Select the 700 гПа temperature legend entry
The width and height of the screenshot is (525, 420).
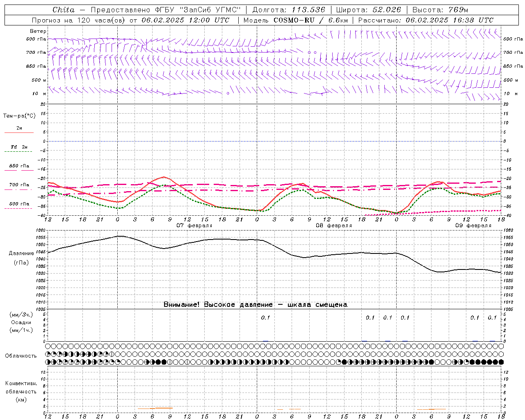19,185
